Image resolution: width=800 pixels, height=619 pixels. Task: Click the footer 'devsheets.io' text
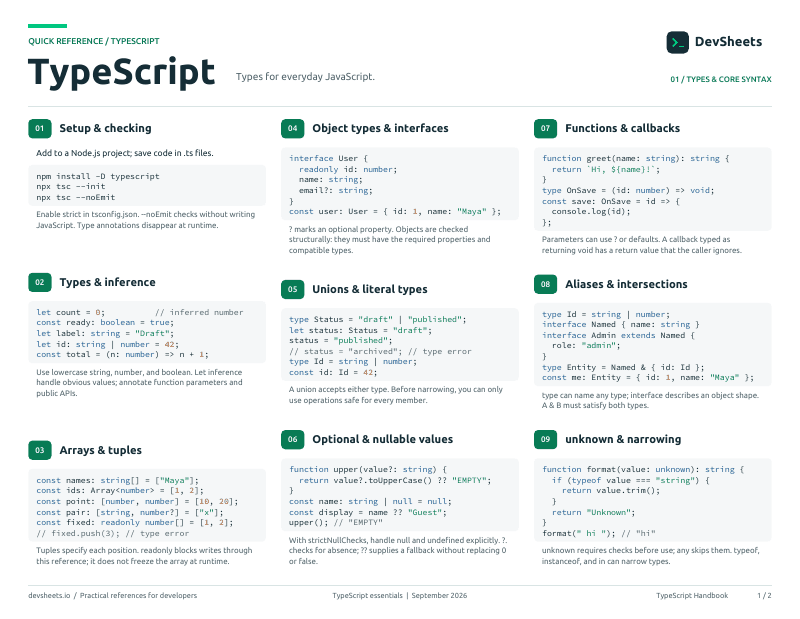coord(49,596)
